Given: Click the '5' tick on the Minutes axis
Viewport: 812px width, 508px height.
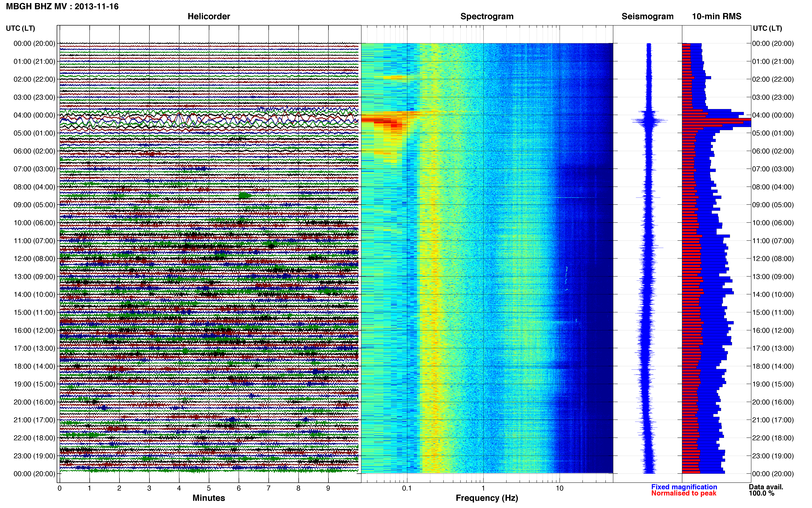Looking at the screenshot, I should click(x=209, y=488).
